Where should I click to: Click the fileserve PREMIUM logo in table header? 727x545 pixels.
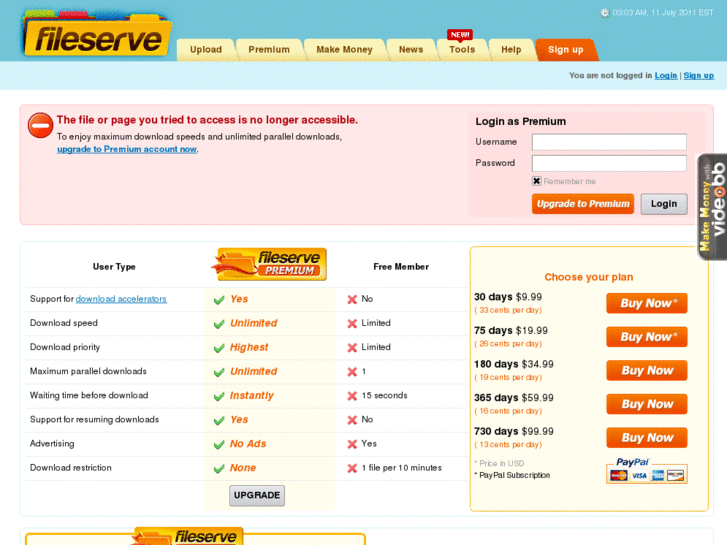[x=269, y=264]
